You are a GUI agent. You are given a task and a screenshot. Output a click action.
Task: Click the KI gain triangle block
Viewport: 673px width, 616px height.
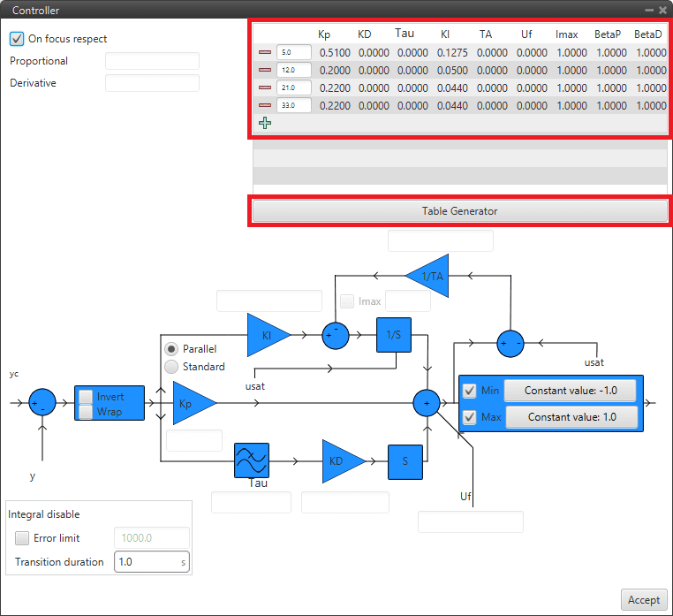click(266, 335)
